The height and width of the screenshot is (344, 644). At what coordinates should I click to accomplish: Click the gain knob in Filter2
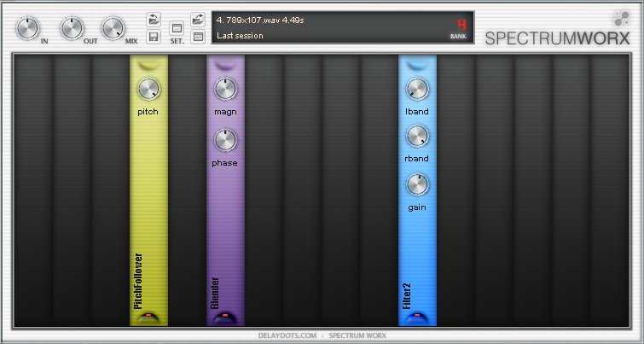417,184
